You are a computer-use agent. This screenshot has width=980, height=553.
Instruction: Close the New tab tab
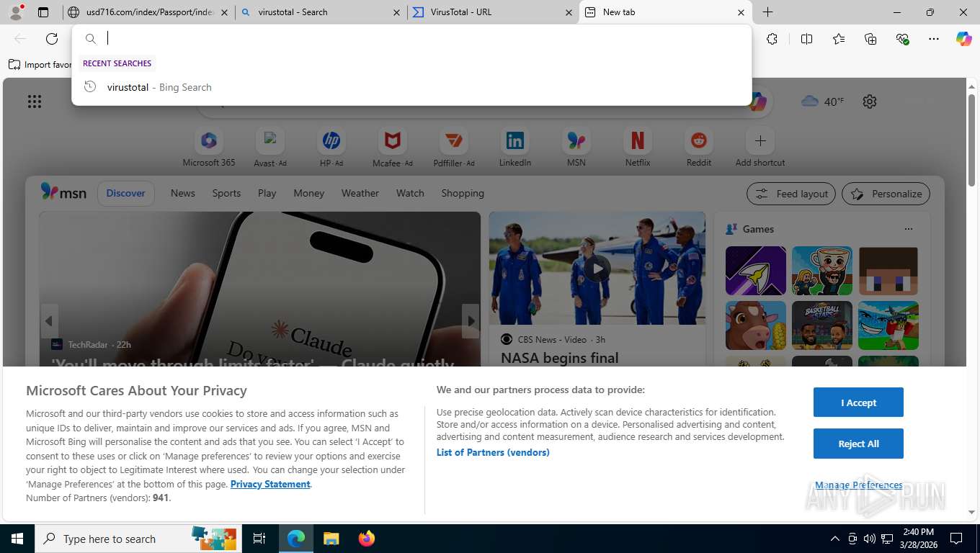click(x=741, y=12)
